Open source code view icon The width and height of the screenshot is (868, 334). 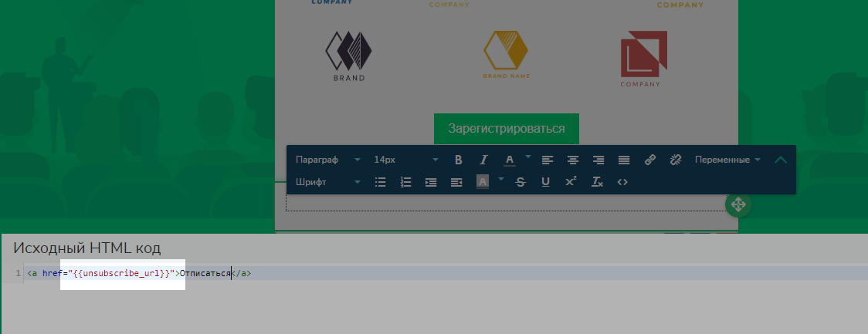(x=622, y=182)
